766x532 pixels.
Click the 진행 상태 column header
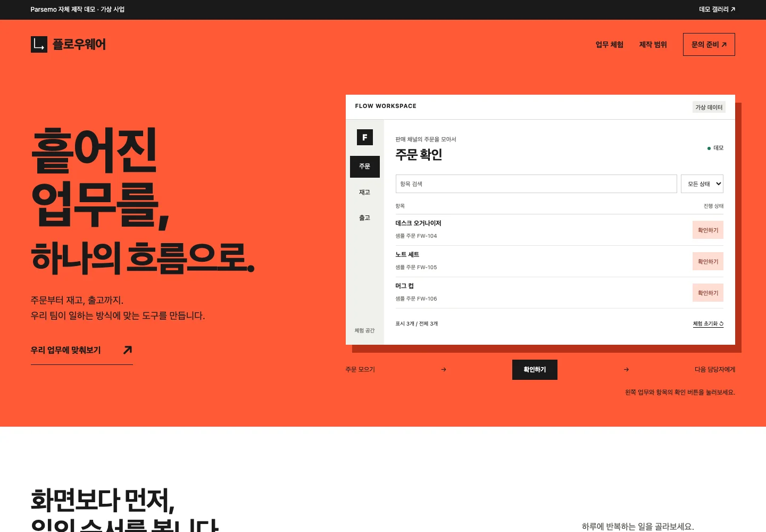pos(713,206)
